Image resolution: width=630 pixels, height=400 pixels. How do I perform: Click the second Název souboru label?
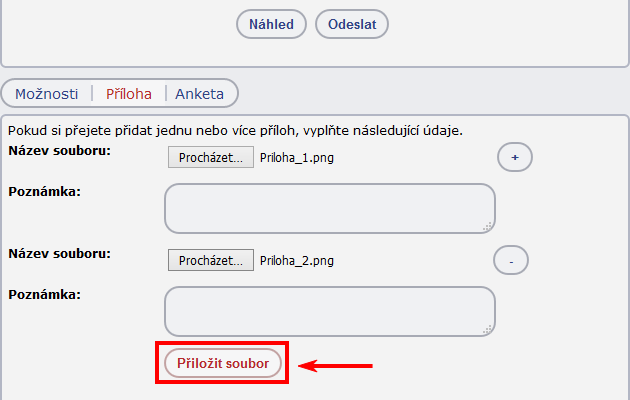point(59,254)
